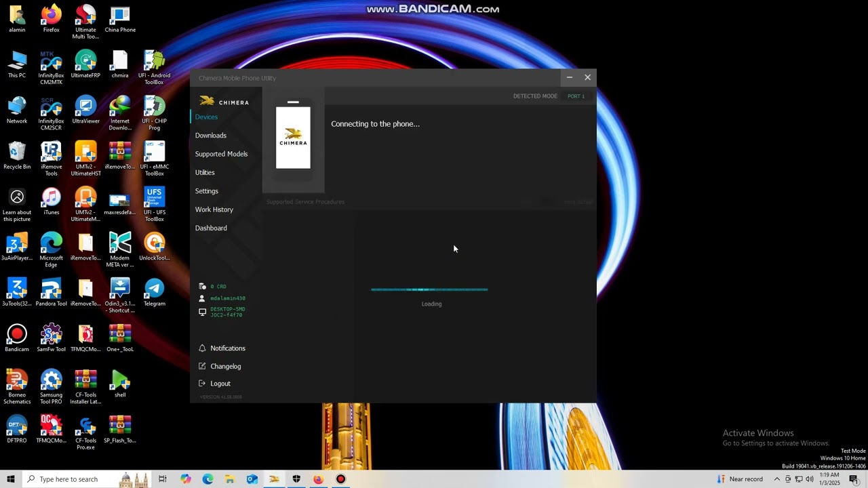The image size is (868, 488).
Task: Log out of Chimera via Logout
Action: click(214, 384)
